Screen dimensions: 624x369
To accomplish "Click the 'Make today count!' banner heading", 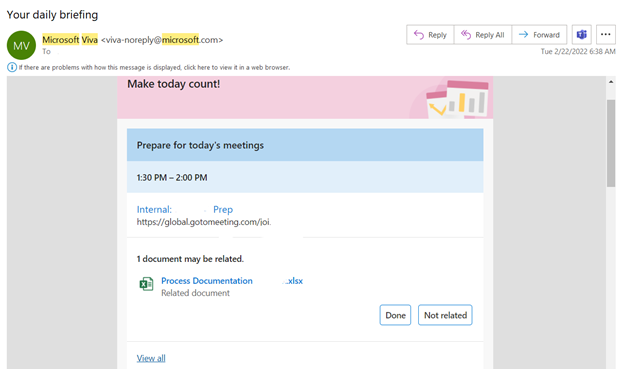I will coord(174,84).
